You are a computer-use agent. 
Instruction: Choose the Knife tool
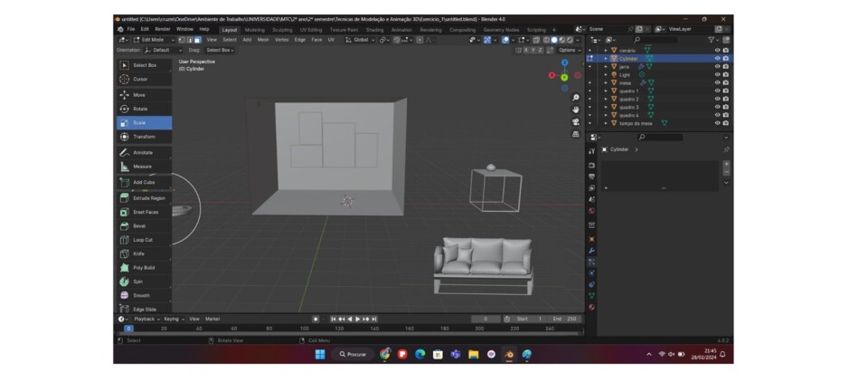(x=138, y=253)
